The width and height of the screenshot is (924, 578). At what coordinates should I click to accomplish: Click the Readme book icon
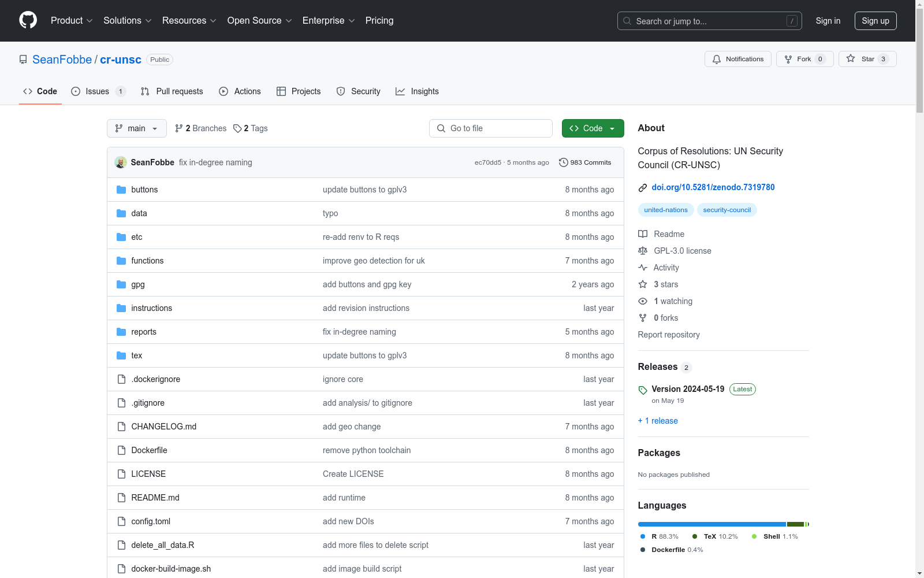click(643, 234)
